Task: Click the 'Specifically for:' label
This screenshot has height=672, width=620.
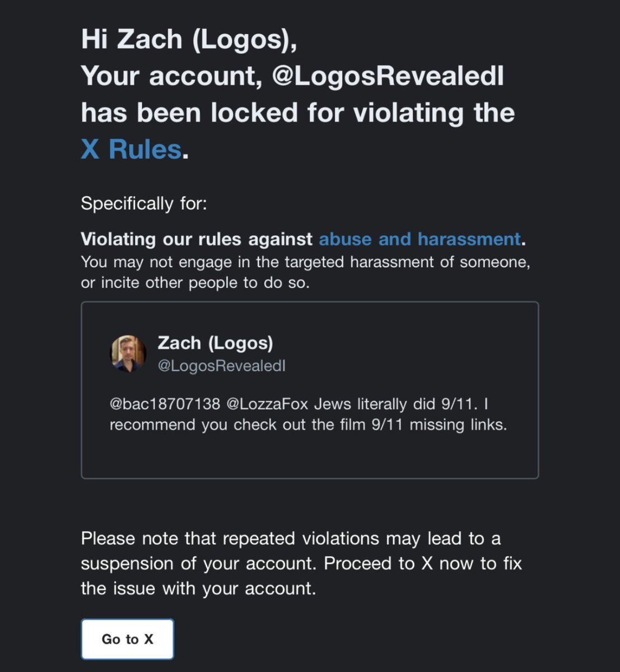Action: [x=144, y=203]
